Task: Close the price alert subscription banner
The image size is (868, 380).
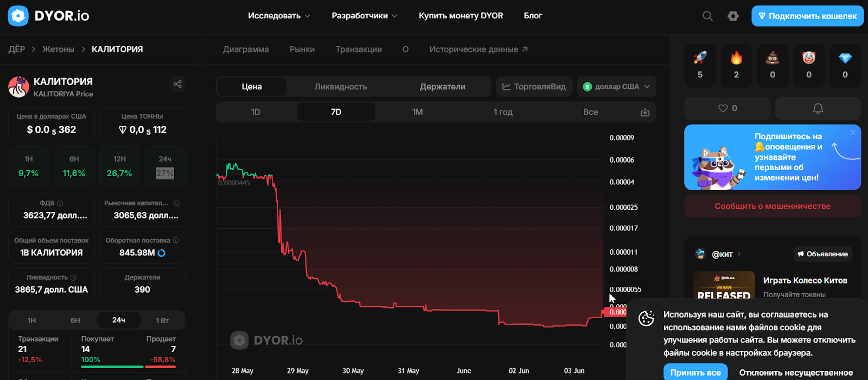Action: click(x=853, y=133)
